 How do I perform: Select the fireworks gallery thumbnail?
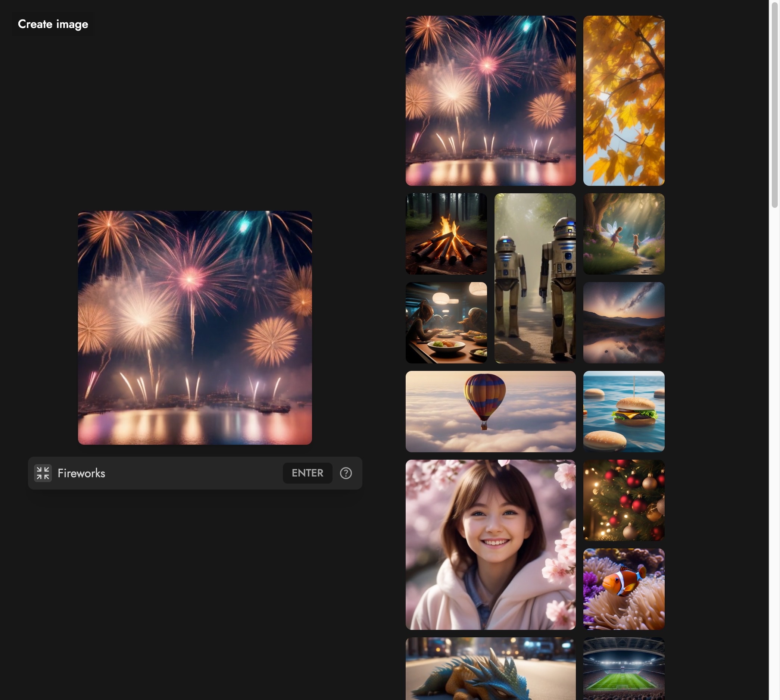(490, 100)
